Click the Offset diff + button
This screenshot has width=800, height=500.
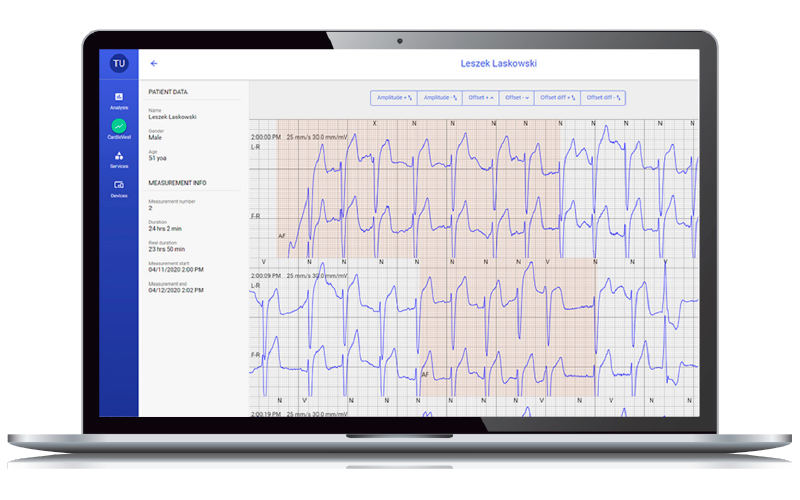[557, 98]
